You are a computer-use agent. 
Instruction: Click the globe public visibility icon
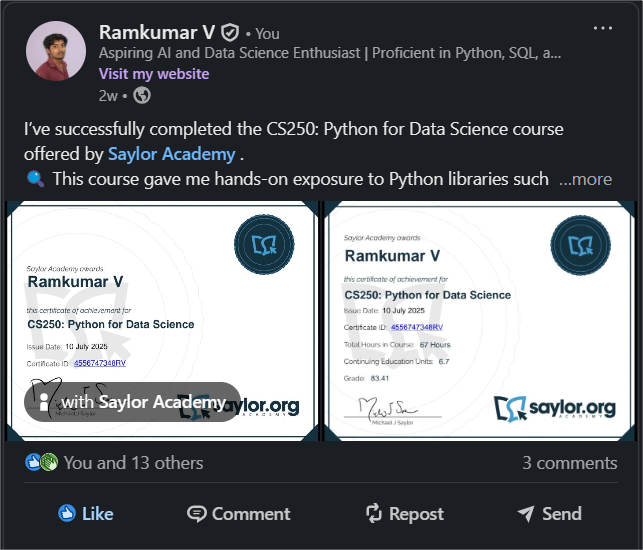[x=142, y=95]
